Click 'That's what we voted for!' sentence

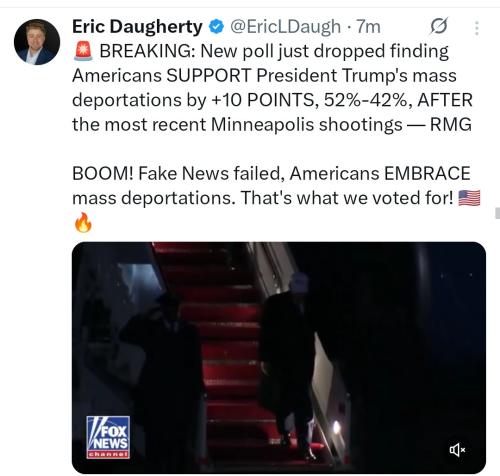click(x=347, y=198)
